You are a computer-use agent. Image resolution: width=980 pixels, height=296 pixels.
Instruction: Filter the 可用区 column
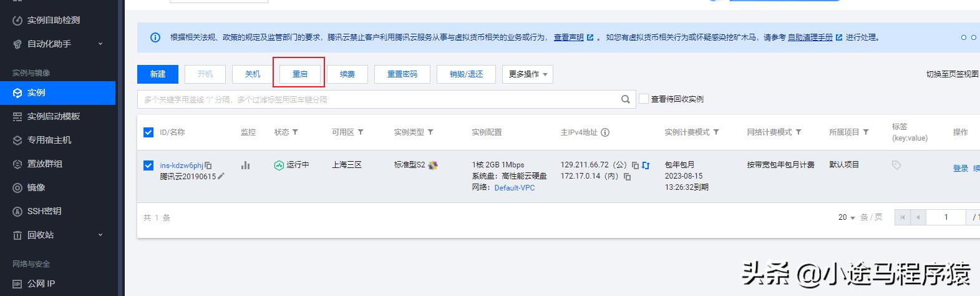coord(361,132)
